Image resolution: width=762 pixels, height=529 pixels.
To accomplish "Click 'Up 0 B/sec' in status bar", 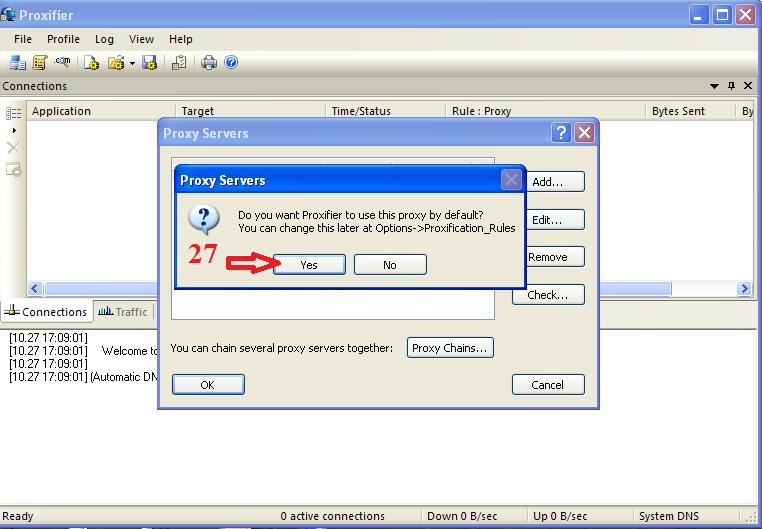I will [560, 516].
